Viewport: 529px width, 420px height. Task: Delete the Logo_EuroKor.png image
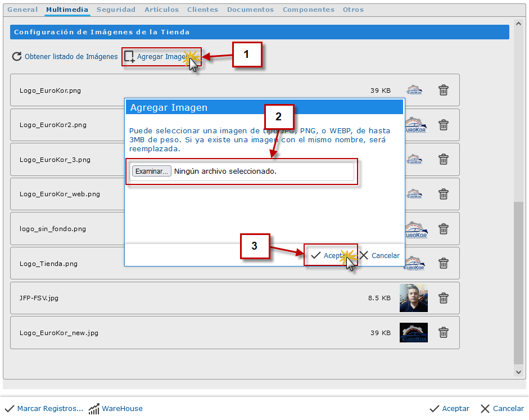tap(444, 90)
